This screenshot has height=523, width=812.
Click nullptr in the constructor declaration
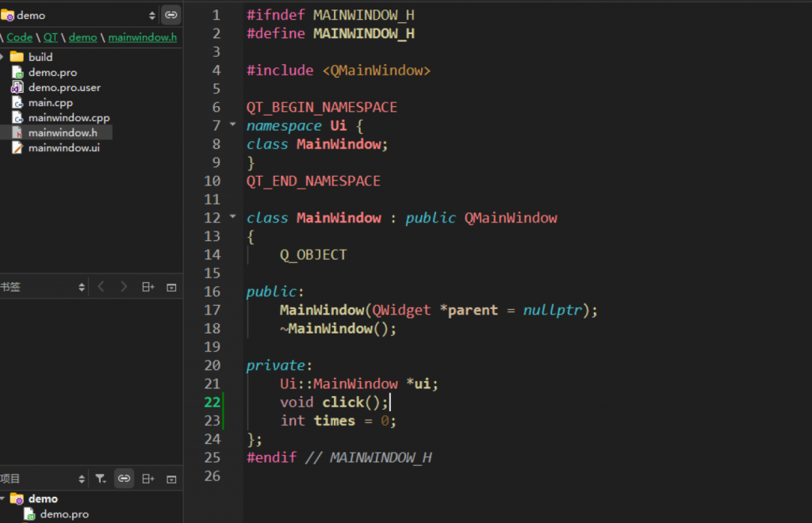click(x=553, y=310)
